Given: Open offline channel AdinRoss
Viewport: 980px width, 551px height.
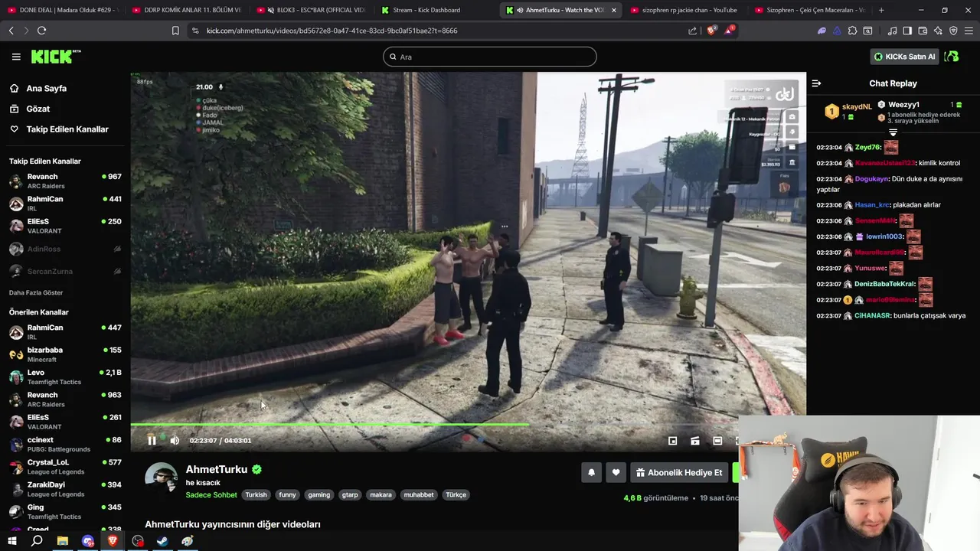Looking at the screenshot, I should pyautogui.click(x=65, y=249).
